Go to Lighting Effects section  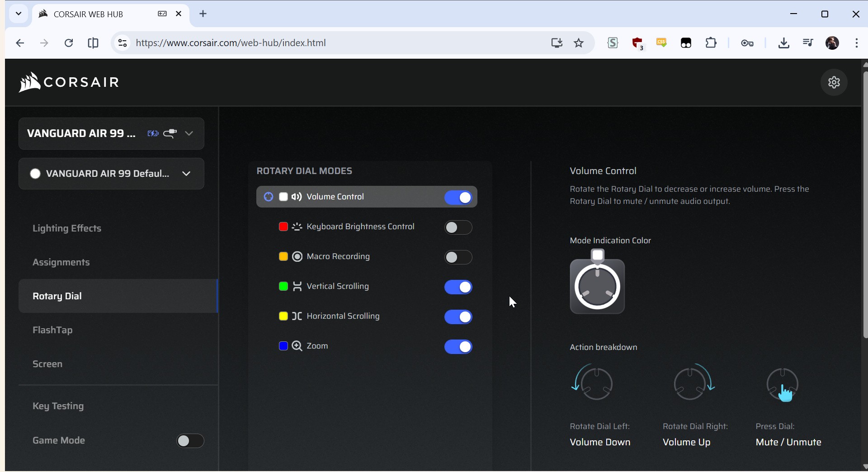[67, 228]
